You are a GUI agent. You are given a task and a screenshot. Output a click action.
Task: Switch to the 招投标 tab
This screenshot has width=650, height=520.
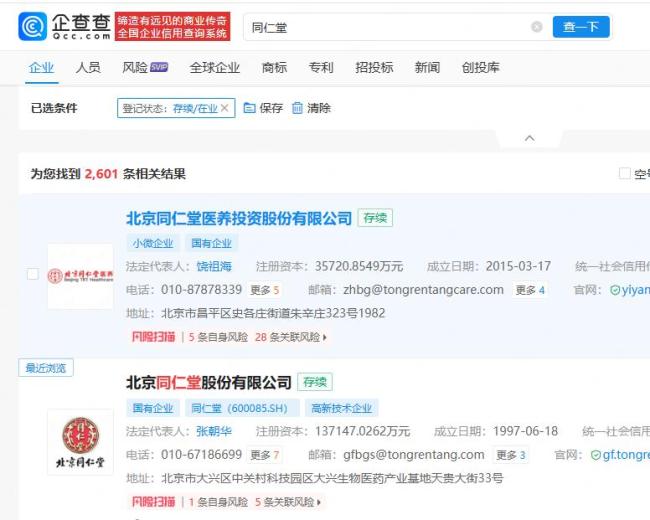pos(374,68)
